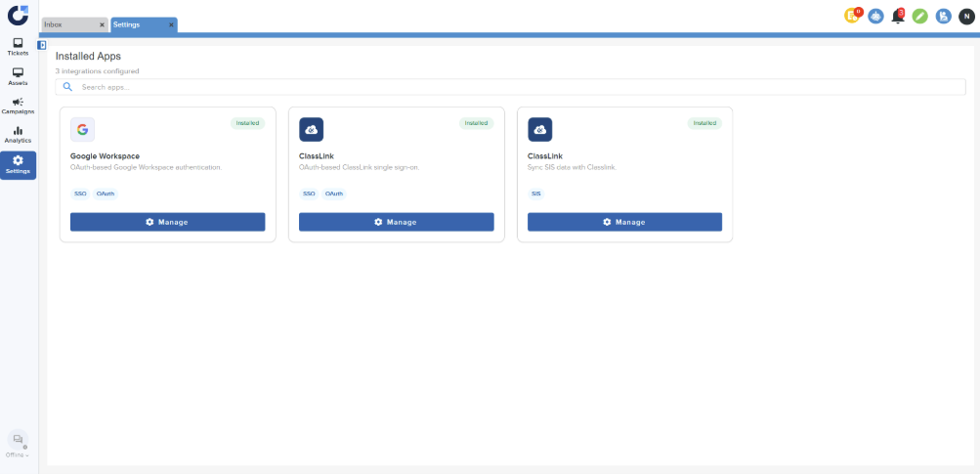
Task: Click the Search apps input field
Action: coord(510,87)
